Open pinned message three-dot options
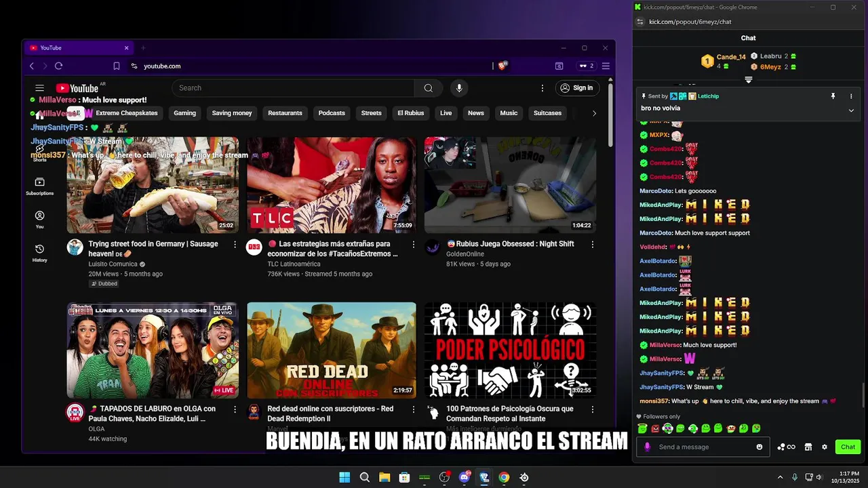This screenshot has width=868, height=488. coord(851,96)
